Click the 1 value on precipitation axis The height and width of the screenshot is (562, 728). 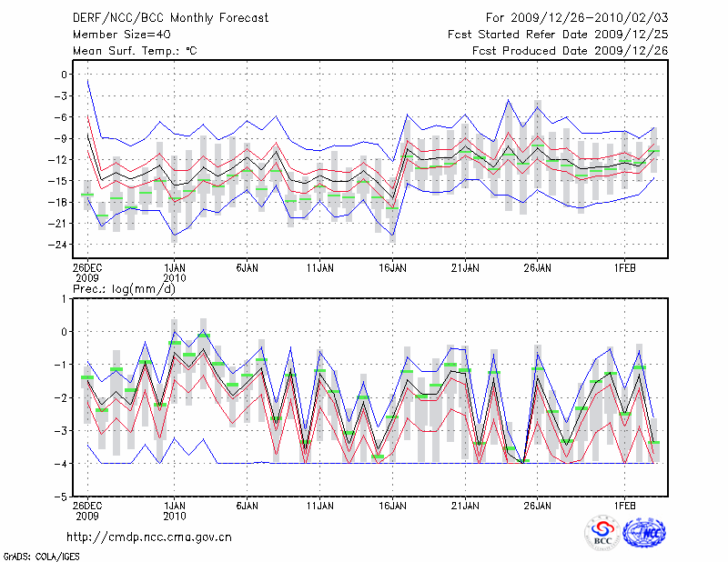coord(64,298)
